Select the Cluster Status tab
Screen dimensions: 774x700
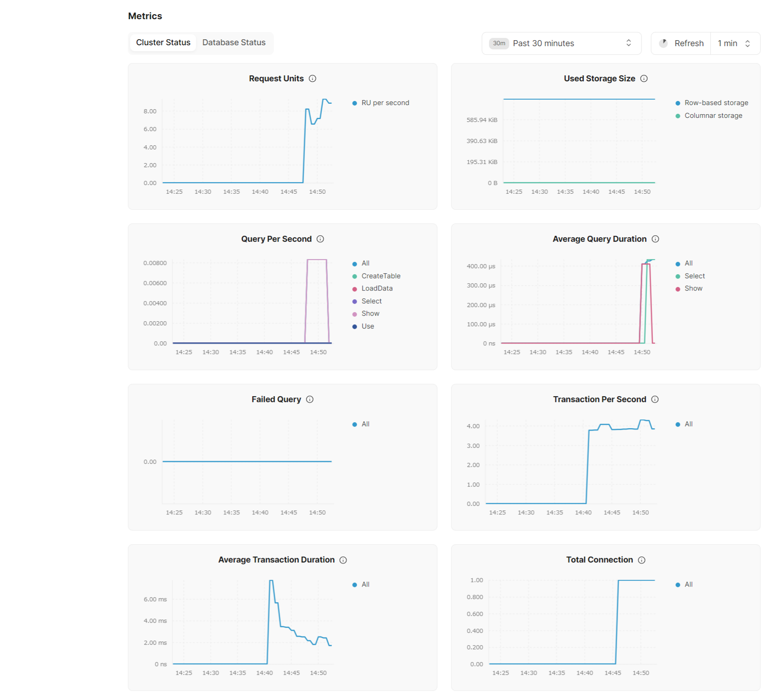click(x=163, y=42)
